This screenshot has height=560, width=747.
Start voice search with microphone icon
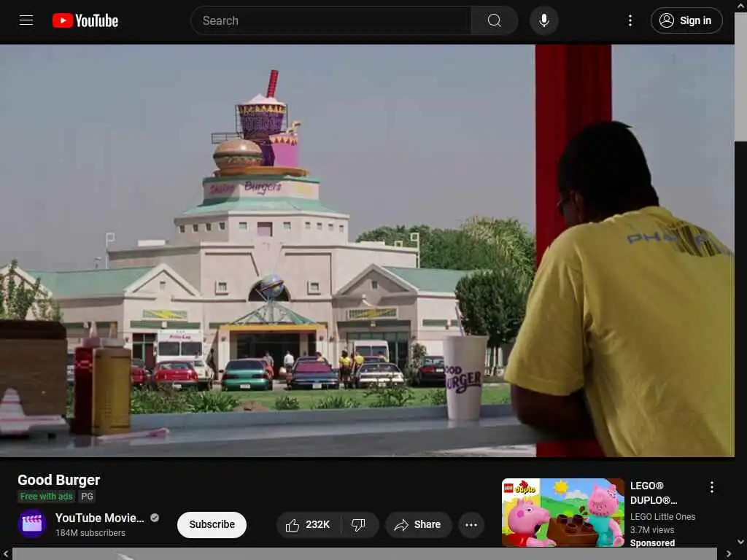click(544, 20)
